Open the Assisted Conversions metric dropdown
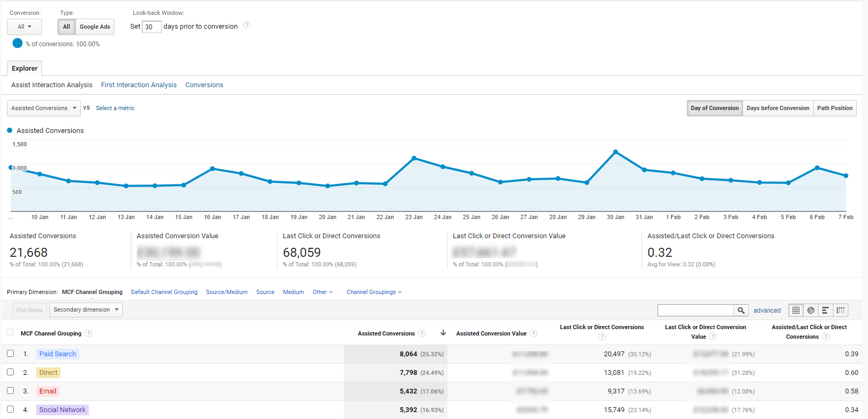 pos(44,108)
